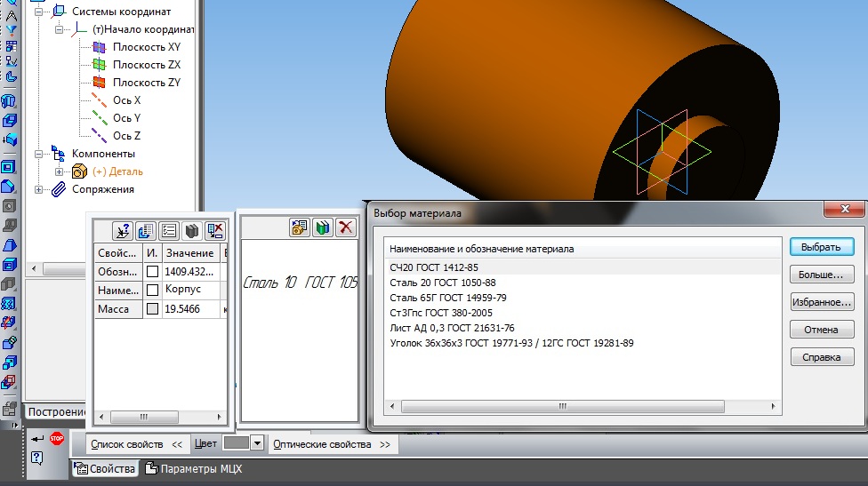Click the Плоскость ZY red plane icon
The width and height of the screenshot is (868, 486).
click(99, 83)
